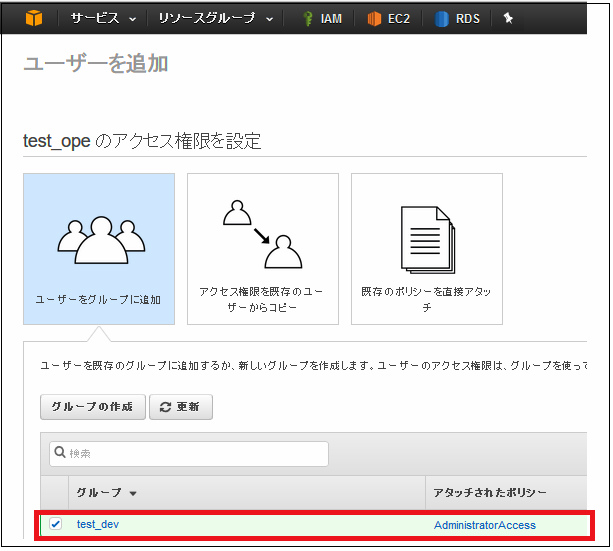Open the test_dev group link
The height and width of the screenshot is (551, 613).
(x=97, y=524)
